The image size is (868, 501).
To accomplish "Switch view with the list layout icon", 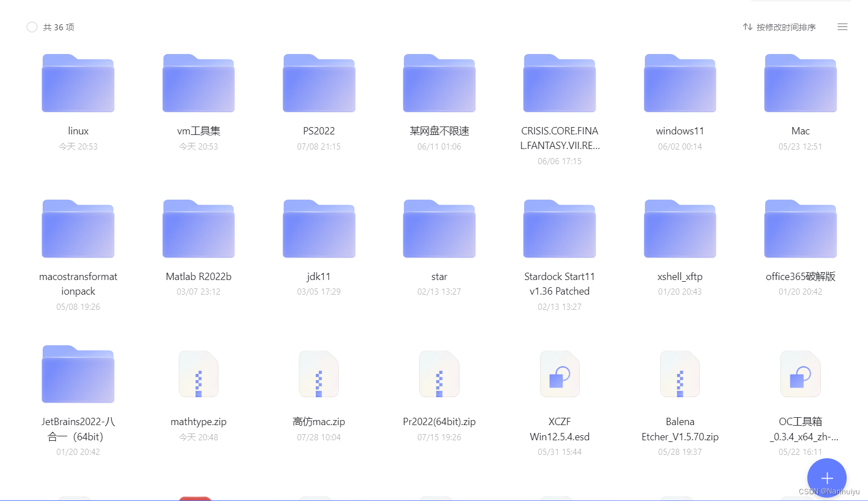I will point(842,27).
